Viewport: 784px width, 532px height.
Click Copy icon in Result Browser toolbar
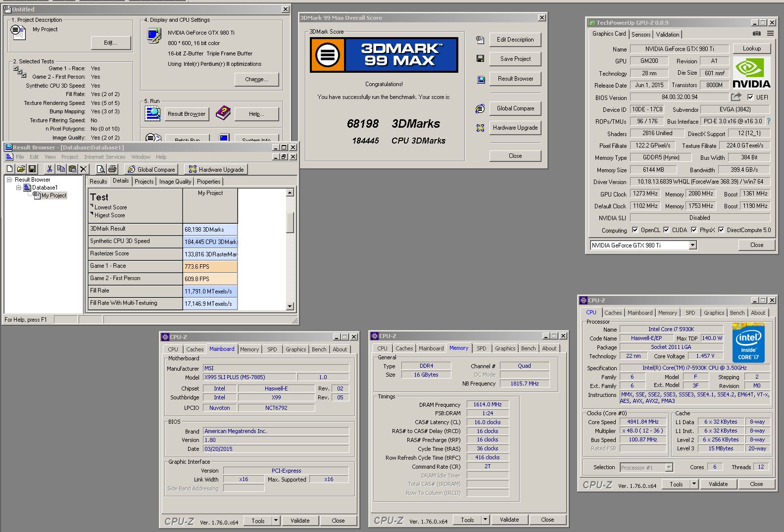point(61,169)
